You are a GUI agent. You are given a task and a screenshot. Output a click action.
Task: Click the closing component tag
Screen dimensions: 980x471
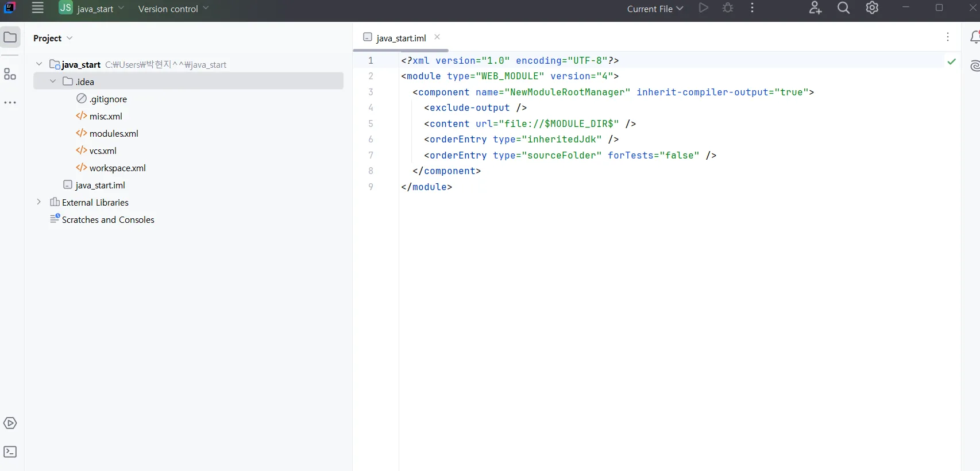(x=447, y=171)
